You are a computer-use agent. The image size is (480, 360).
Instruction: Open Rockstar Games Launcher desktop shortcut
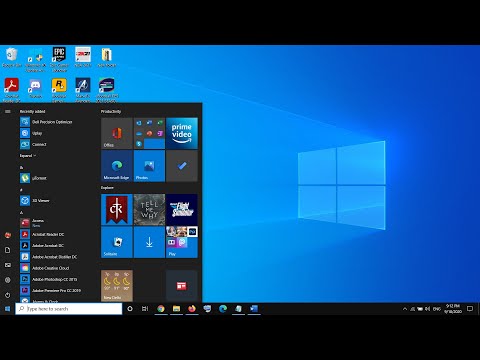point(59,90)
